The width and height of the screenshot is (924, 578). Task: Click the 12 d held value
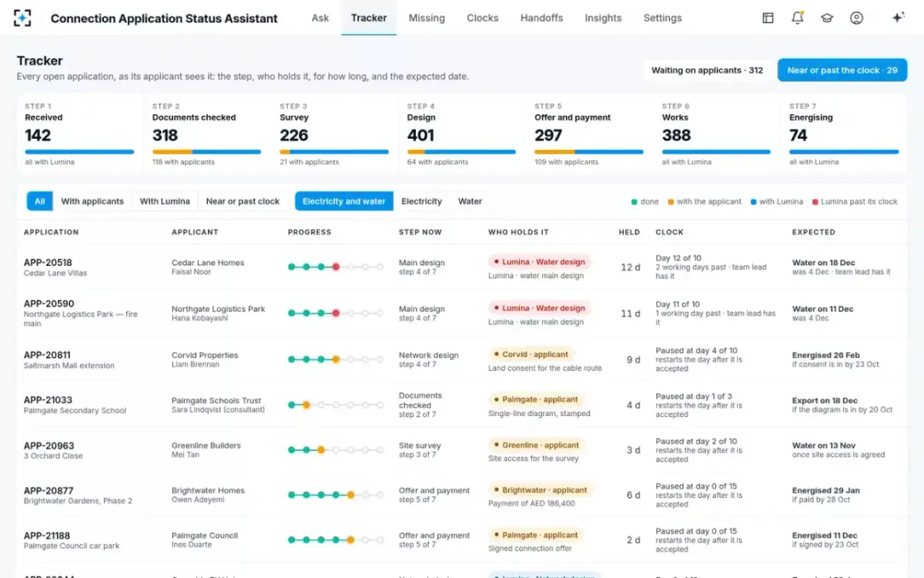pyautogui.click(x=631, y=267)
